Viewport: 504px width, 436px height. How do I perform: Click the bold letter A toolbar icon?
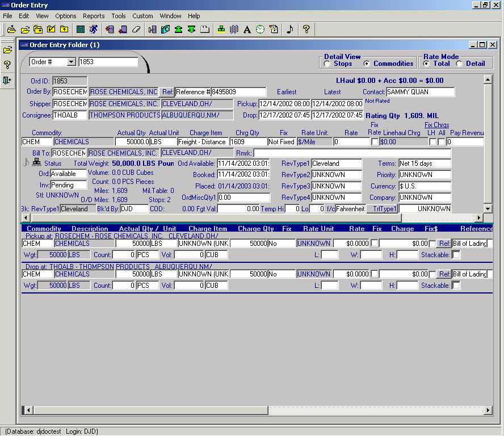tap(247, 29)
